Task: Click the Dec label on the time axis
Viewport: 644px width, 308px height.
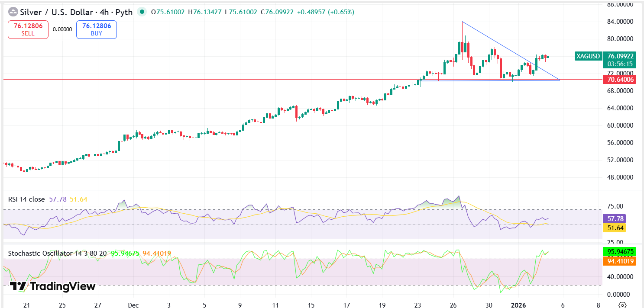Action: pos(133,305)
